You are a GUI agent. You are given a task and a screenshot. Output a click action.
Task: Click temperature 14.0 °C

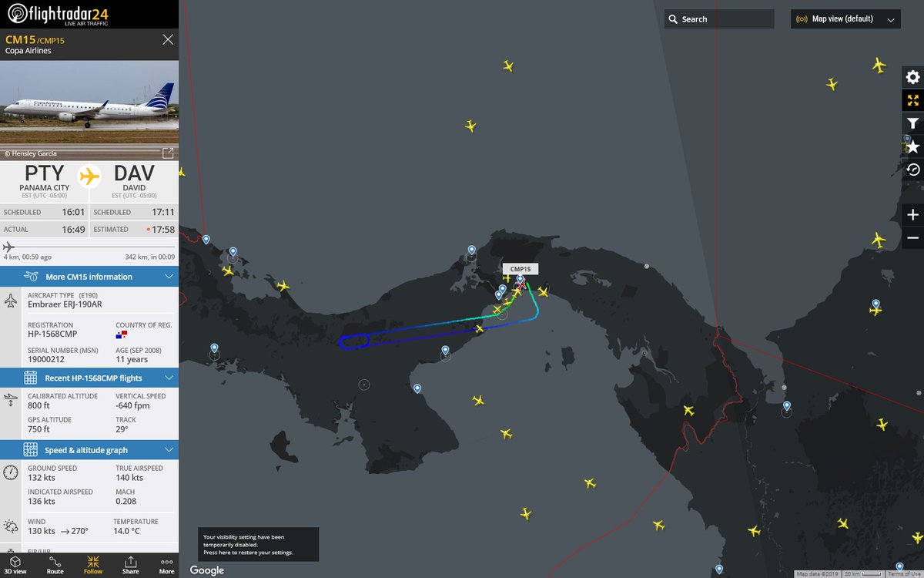coord(127,531)
